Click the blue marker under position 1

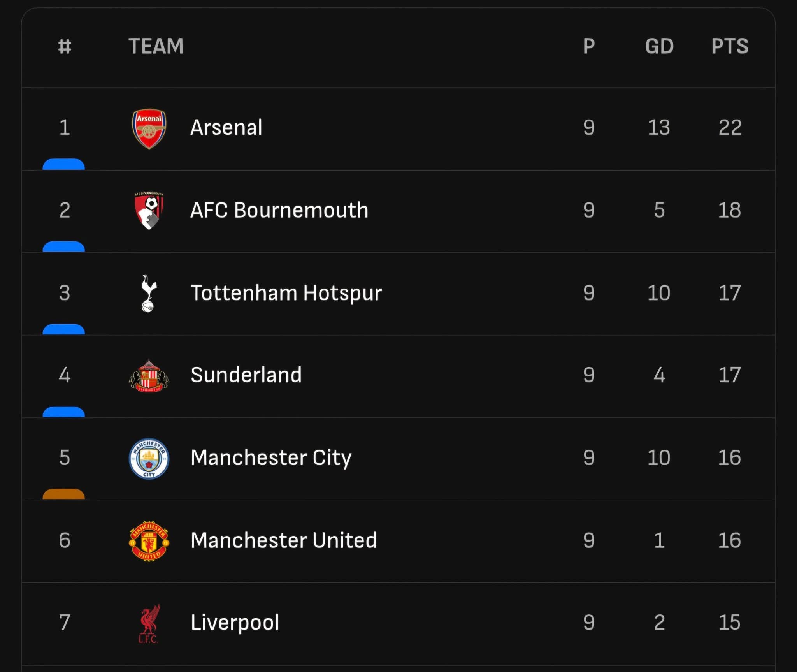(63, 164)
